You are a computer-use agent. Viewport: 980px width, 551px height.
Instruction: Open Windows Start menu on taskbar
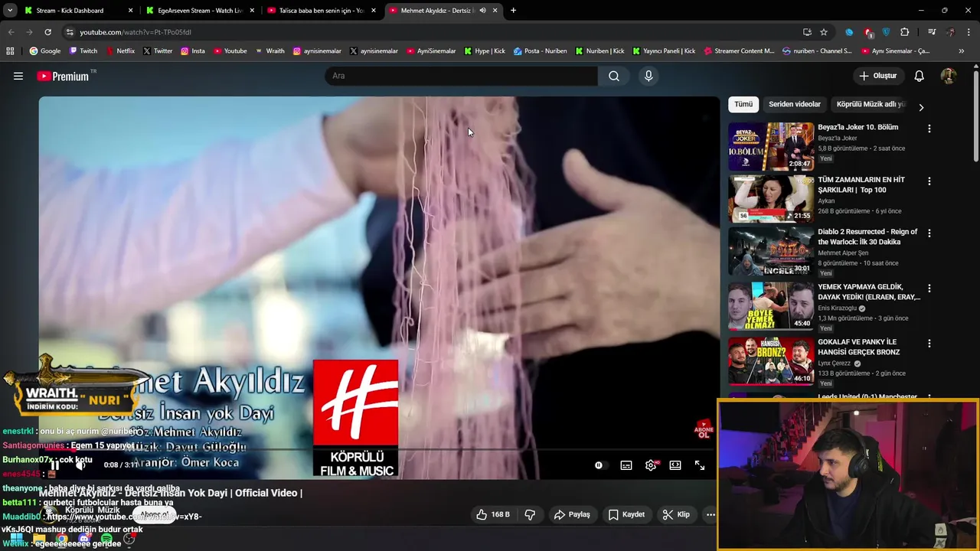[x=17, y=540]
